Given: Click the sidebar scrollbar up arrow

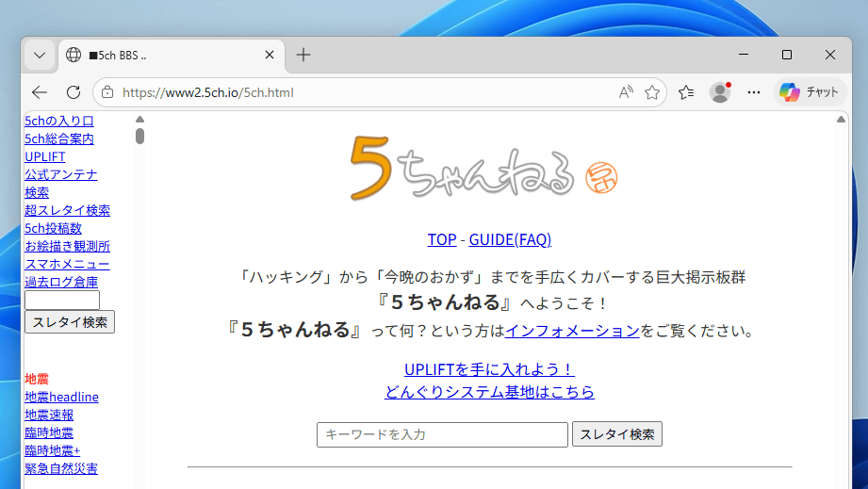Looking at the screenshot, I should coord(139,120).
